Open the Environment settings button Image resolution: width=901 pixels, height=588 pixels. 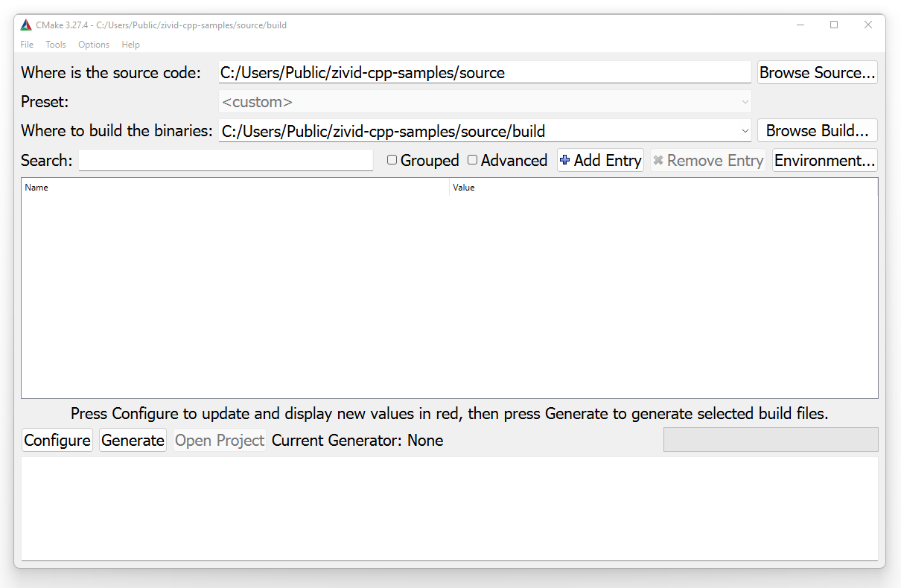pyautogui.click(x=824, y=160)
